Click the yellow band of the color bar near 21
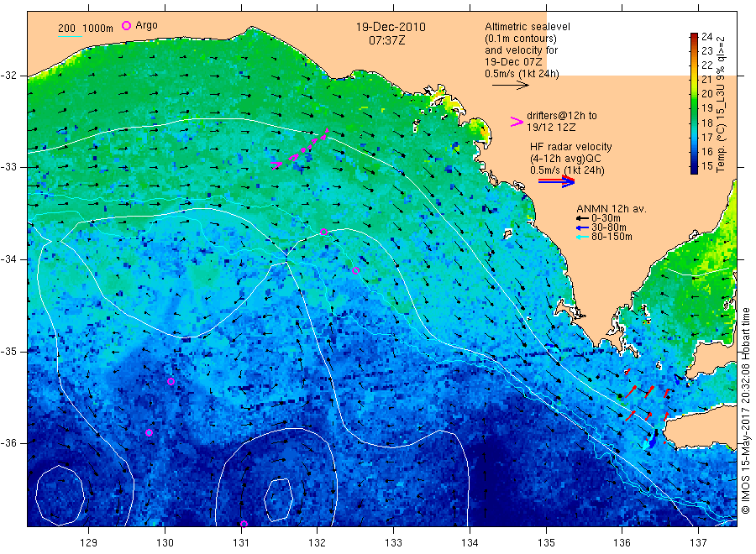This screenshot has width=756, height=554. (x=694, y=80)
